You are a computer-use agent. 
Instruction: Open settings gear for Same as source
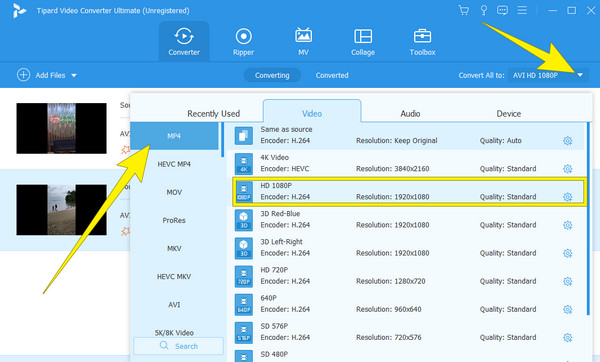pyautogui.click(x=567, y=141)
